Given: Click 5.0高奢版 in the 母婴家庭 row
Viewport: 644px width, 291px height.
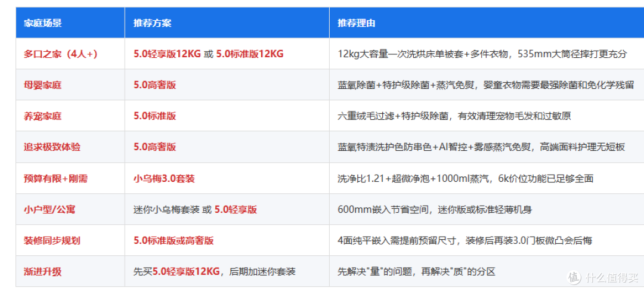Looking at the screenshot, I should (155, 85).
